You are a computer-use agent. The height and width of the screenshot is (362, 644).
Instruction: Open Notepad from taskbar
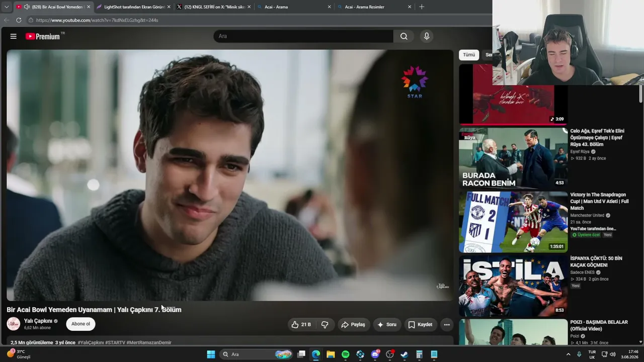[x=434, y=354]
